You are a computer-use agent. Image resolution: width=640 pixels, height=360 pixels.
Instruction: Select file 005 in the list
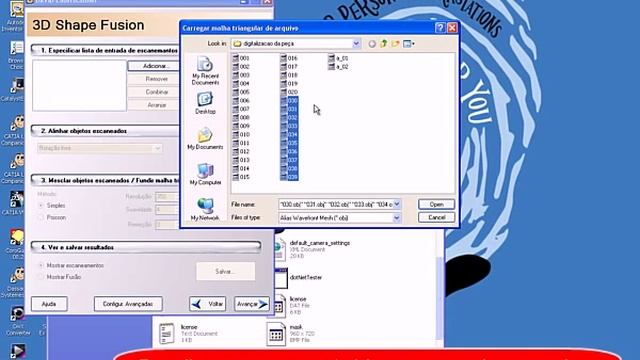pos(241,92)
